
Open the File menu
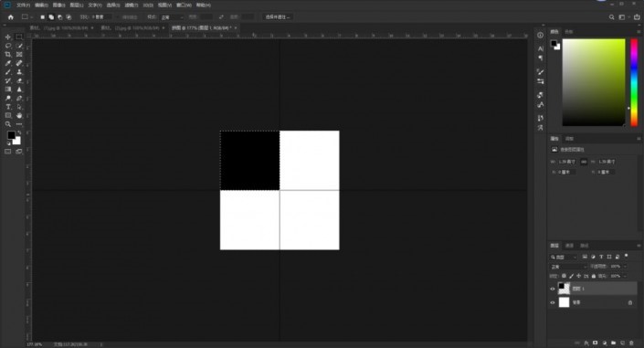pos(23,5)
